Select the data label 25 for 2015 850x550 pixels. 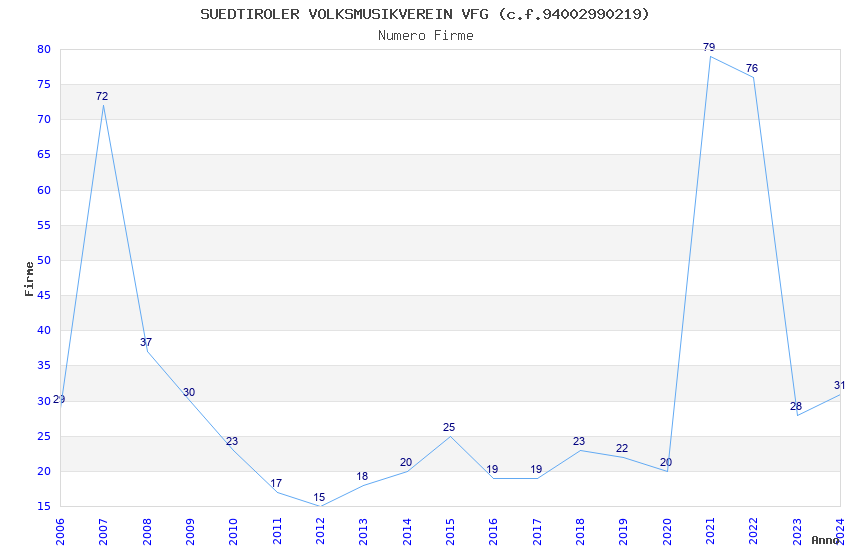[x=449, y=427]
